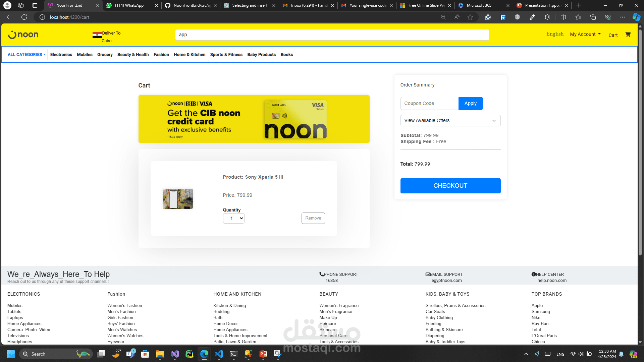Open PowerPoint from the taskbar

(x=263, y=354)
